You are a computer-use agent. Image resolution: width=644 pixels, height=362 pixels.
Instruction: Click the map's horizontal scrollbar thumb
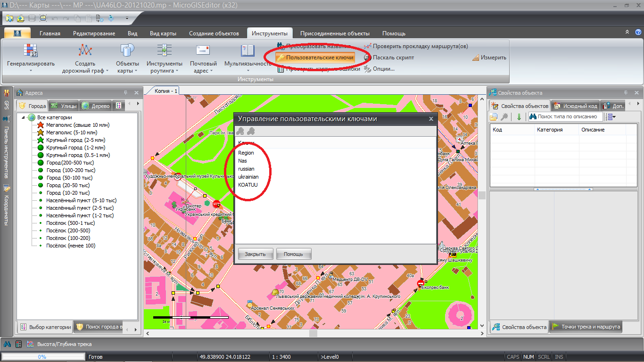(314, 333)
